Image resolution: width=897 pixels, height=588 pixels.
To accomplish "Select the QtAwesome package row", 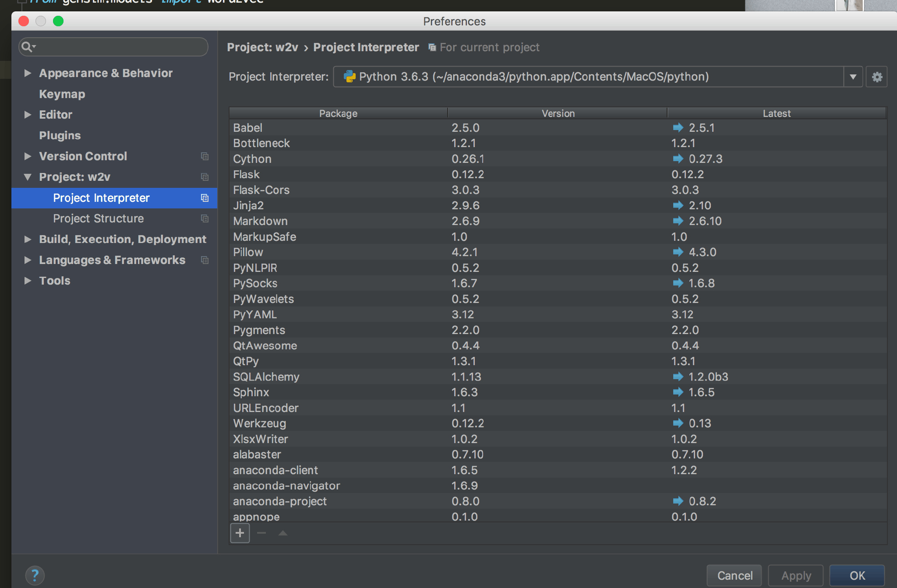I will (558, 345).
